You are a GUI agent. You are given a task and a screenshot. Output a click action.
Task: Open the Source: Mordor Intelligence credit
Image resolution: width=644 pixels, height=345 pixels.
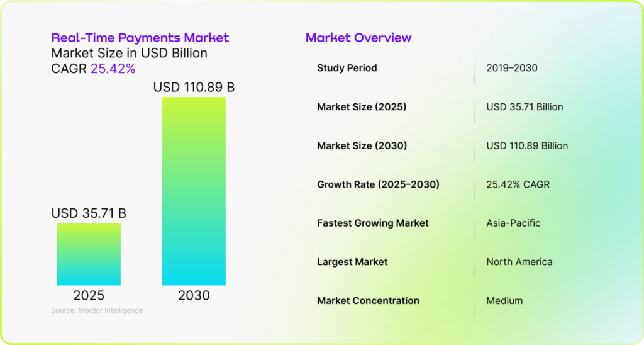97,310
